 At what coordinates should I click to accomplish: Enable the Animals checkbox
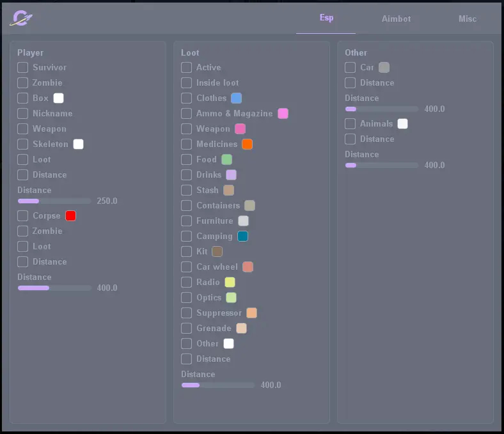(350, 123)
